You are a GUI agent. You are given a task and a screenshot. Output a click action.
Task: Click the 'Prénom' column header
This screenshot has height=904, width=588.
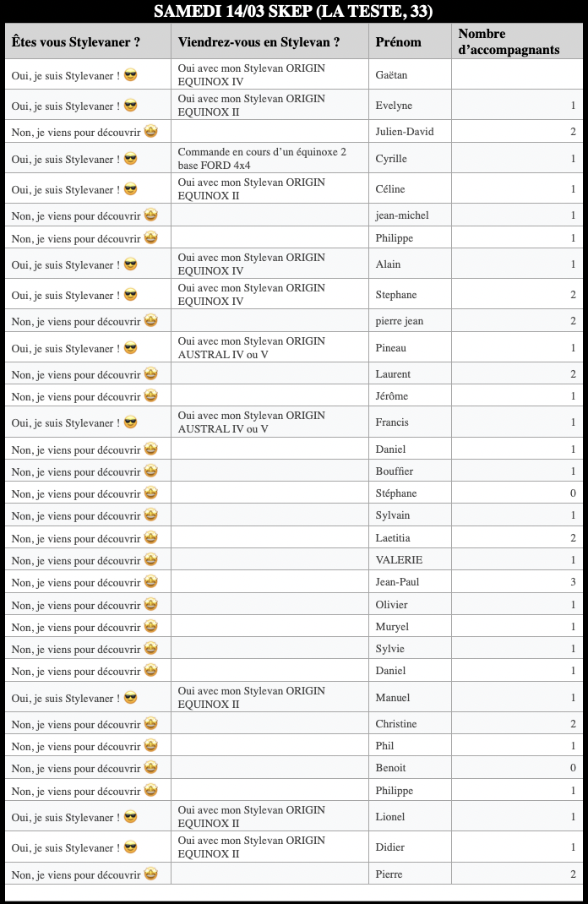tap(398, 41)
